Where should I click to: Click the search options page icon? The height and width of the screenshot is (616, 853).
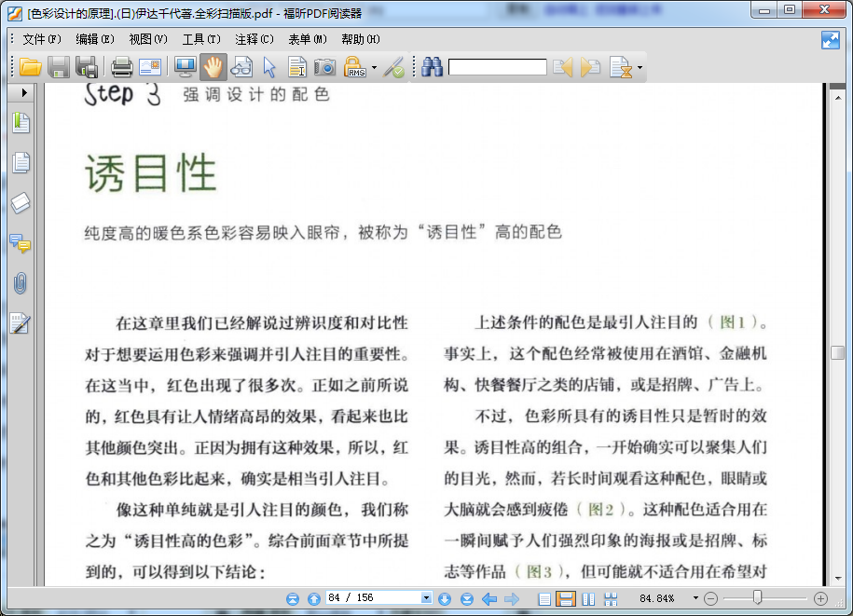click(621, 67)
